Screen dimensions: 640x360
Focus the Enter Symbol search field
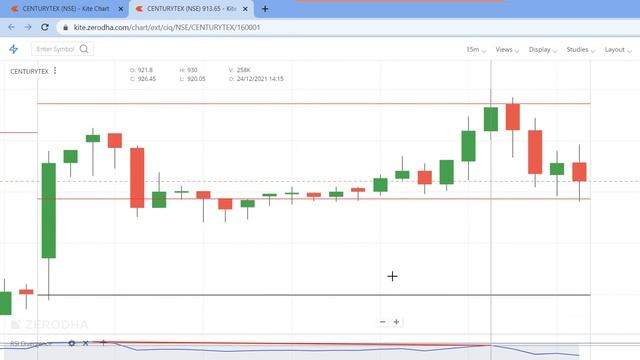(x=62, y=49)
